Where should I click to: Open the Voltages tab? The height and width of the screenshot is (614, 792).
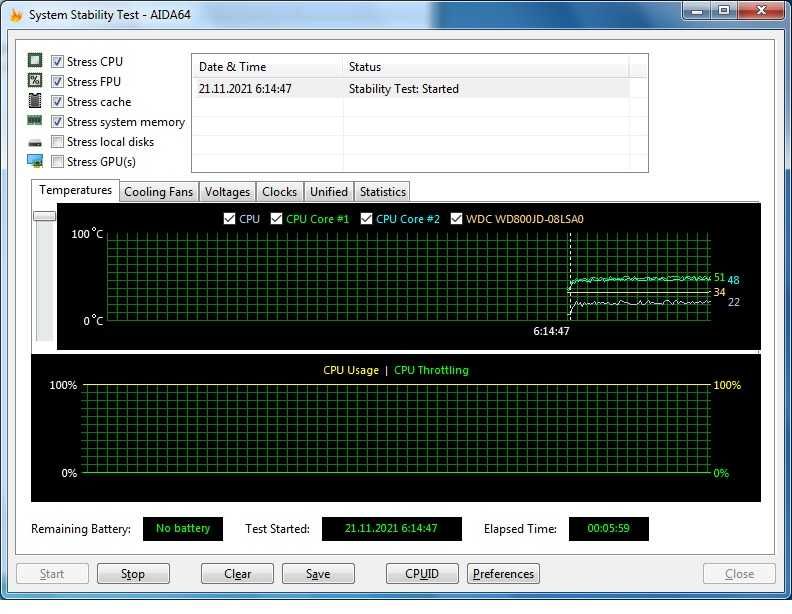pyautogui.click(x=227, y=192)
